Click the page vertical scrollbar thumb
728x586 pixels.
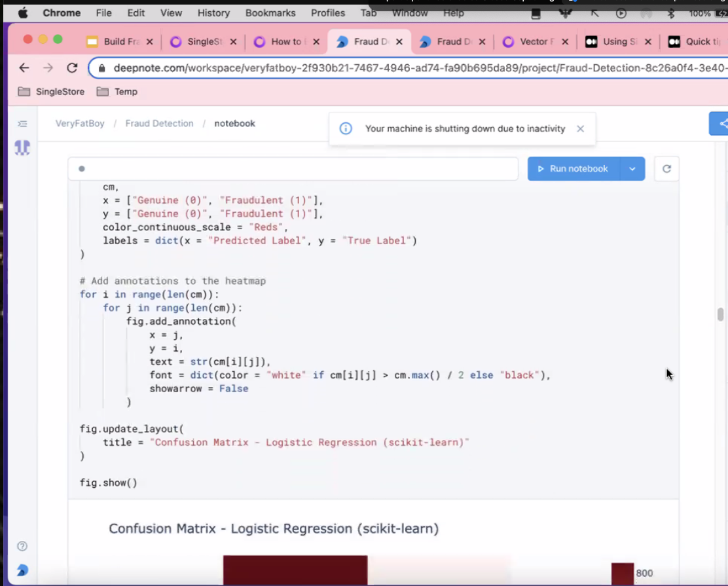720,314
